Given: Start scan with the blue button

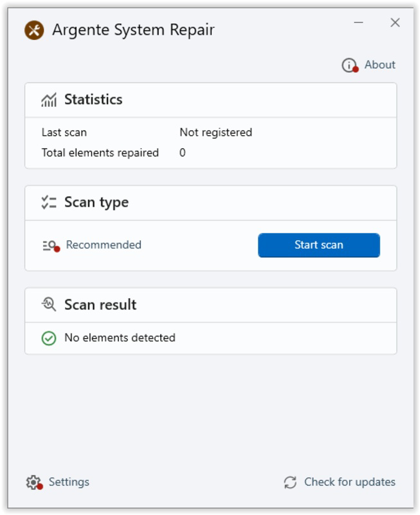Looking at the screenshot, I should pos(319,245).
